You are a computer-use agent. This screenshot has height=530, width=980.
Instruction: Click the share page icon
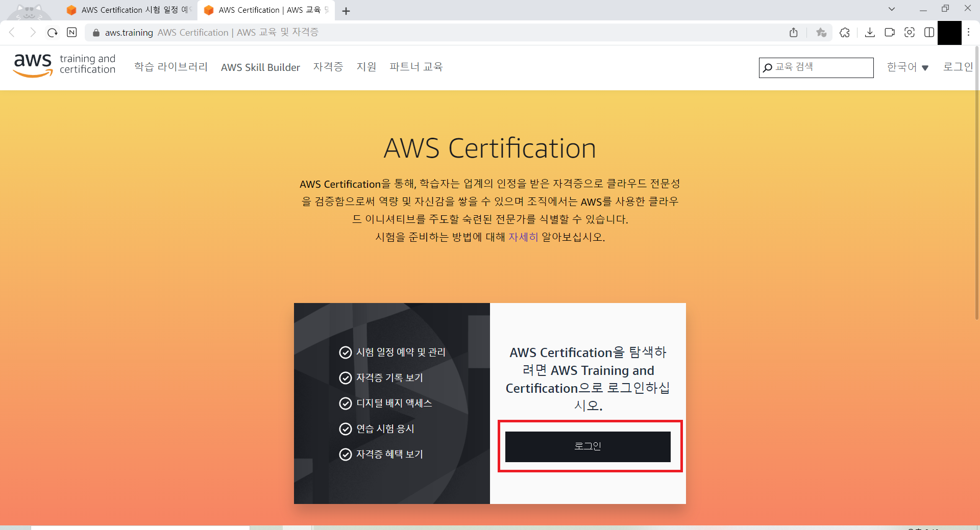point(793,33)
